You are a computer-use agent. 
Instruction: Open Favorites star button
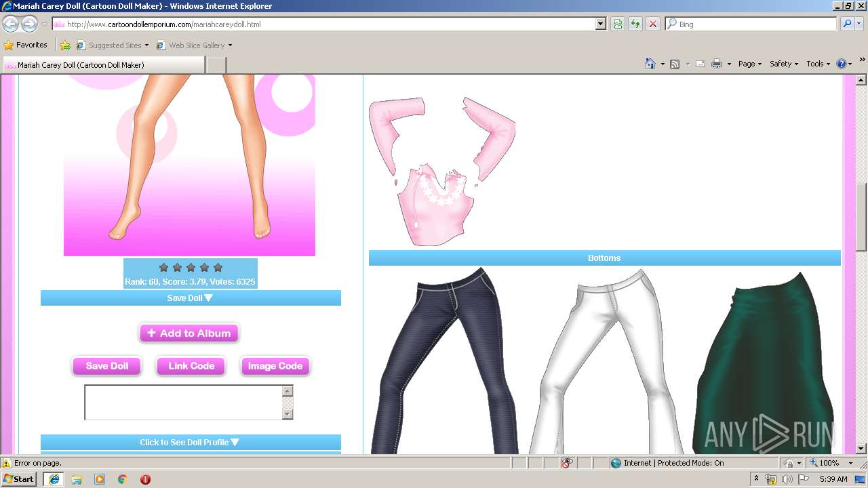point(25,45)
